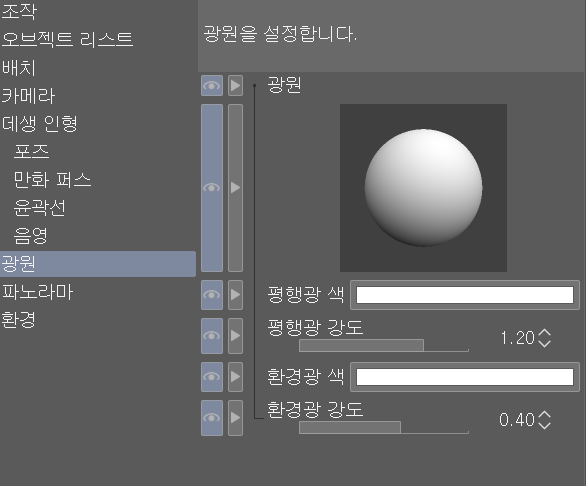This screenshot has height=486, width=586.
Task: Open 평행광 색 color swatch
Action: coord(465,295)
